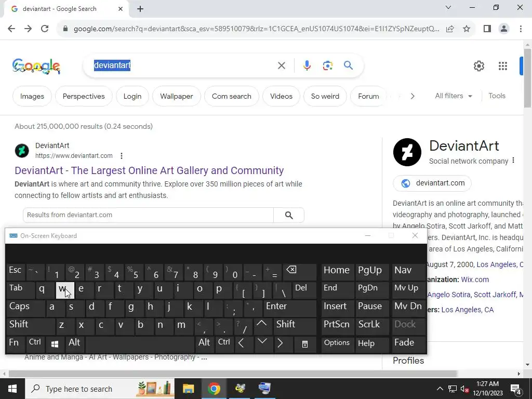Open a new Chrome tab
This screenshot has height=399, width=532.
[140, 9]
